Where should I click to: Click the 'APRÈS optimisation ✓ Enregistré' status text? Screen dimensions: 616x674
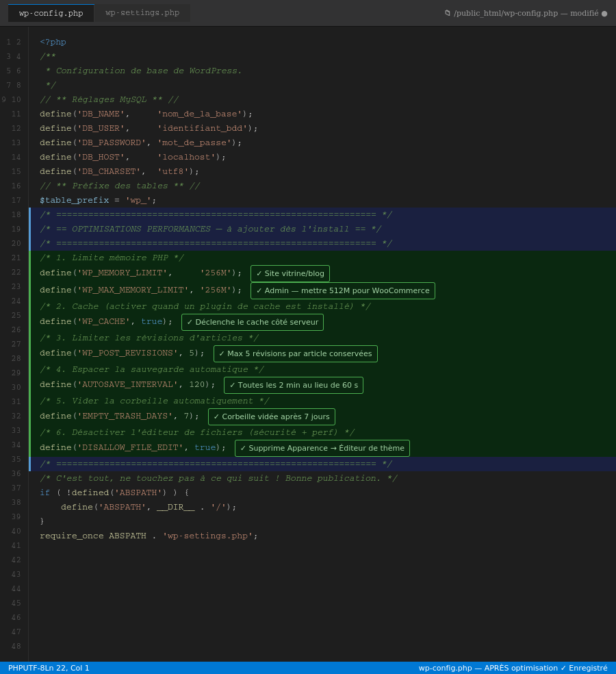[x=546, y=668]
